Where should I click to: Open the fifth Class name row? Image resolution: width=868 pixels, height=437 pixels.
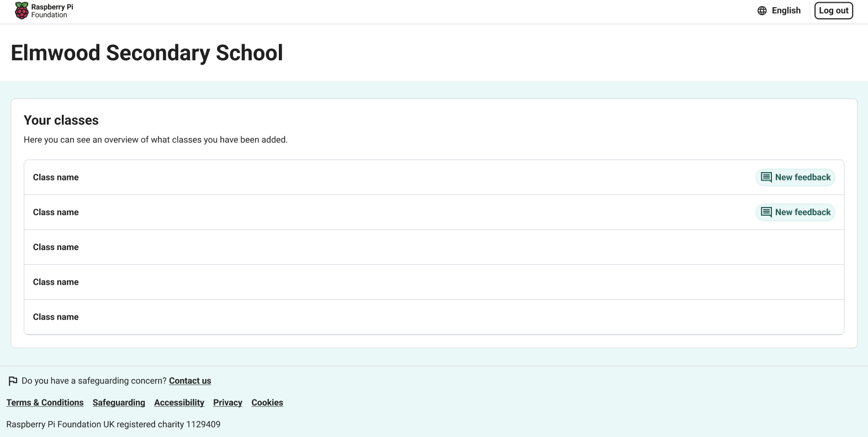click(56, 317)
